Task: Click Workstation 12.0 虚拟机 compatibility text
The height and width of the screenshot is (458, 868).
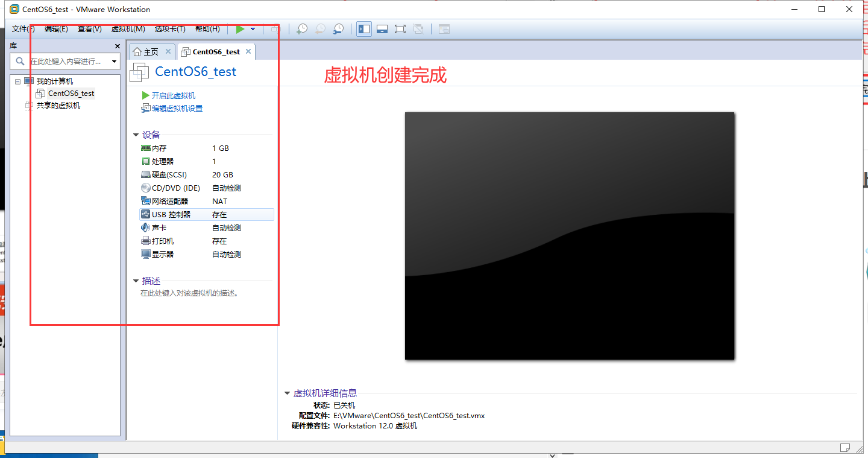Action: (x=375, y=426)
